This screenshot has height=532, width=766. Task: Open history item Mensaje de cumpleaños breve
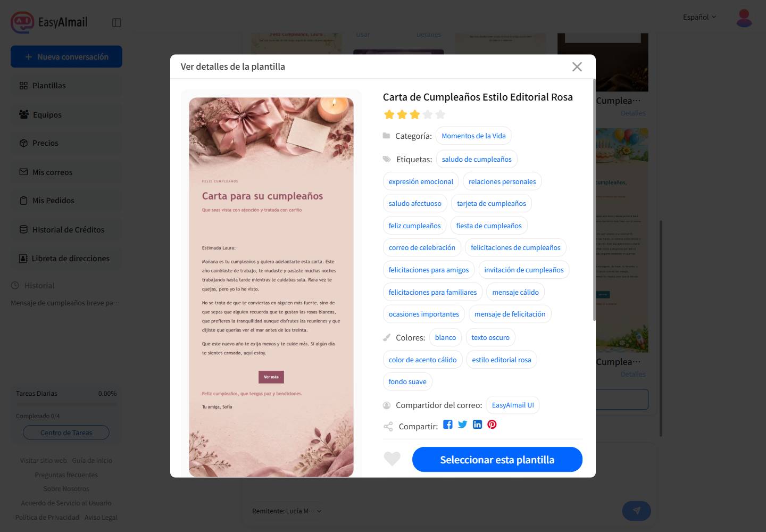point(65,303)
